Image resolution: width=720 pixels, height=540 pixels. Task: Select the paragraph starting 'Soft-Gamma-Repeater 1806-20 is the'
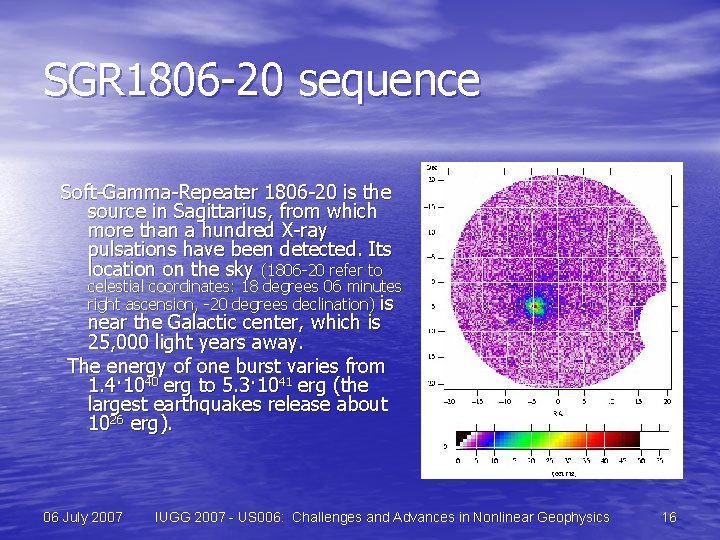tap(231, 267)
